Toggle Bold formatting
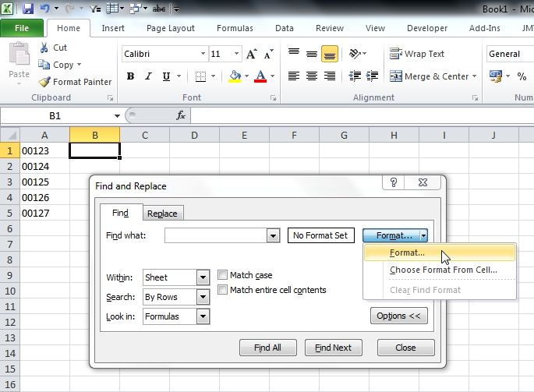Image resolution: width=534 pixels, height=392 pixels. tap(130, 76)
